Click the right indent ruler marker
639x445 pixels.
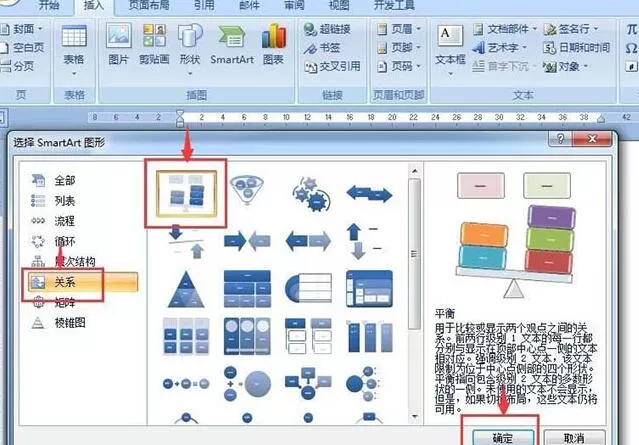pos(601,119)
